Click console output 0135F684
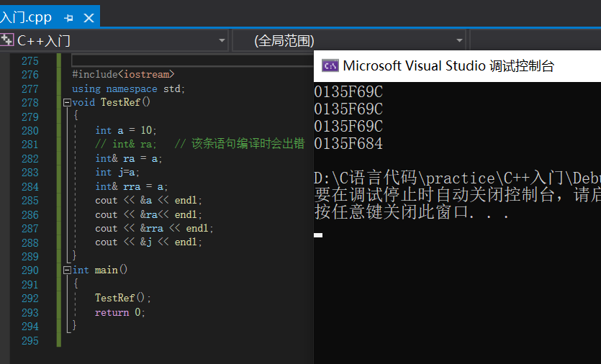The height and width of the screenshot is (364, 601). [348, 144]
